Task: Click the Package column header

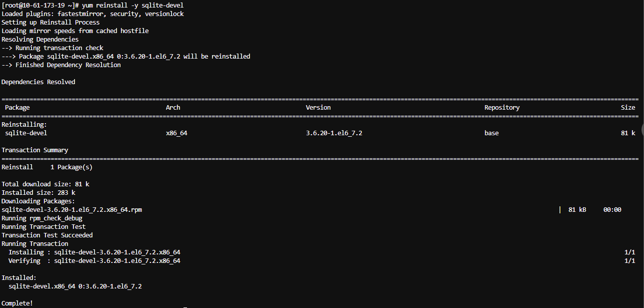Action: pyautogui.click(x=17, y=108)
